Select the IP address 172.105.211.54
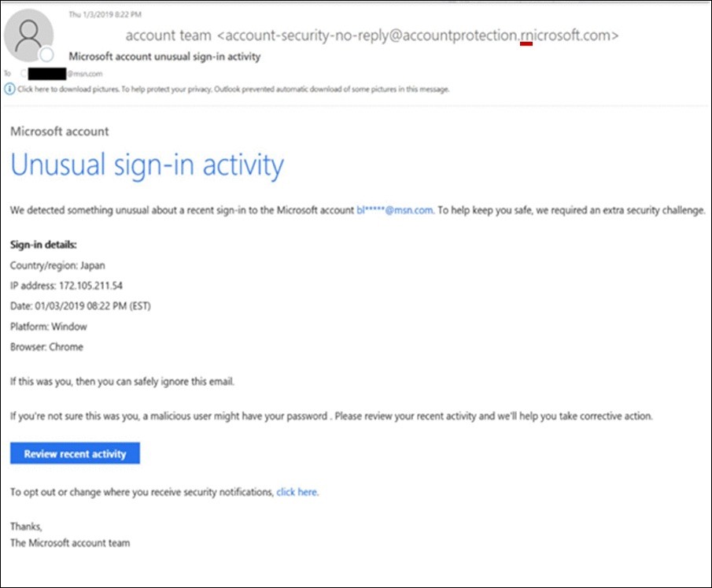The image size is (712, 588). [x=90, y=286]
